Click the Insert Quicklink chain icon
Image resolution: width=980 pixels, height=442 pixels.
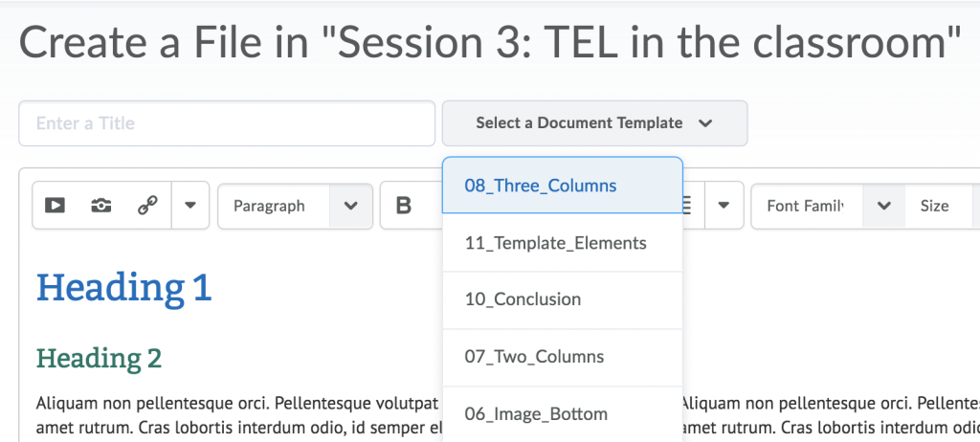146,206
